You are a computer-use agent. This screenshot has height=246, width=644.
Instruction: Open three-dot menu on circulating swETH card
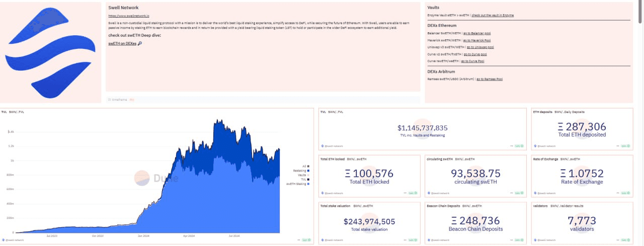click(511, 193)
